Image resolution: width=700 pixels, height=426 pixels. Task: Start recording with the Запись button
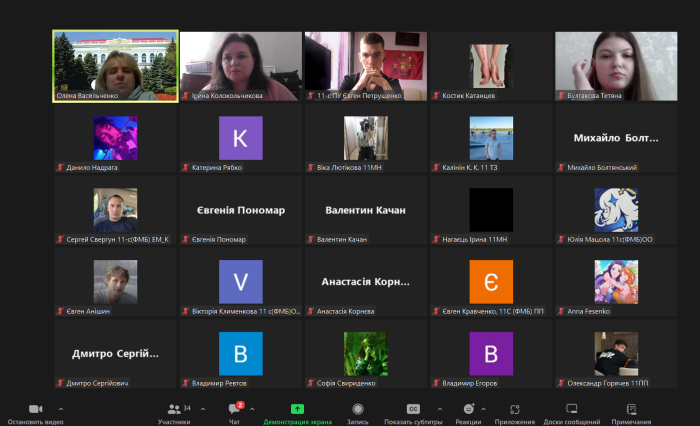click(358, 409)
